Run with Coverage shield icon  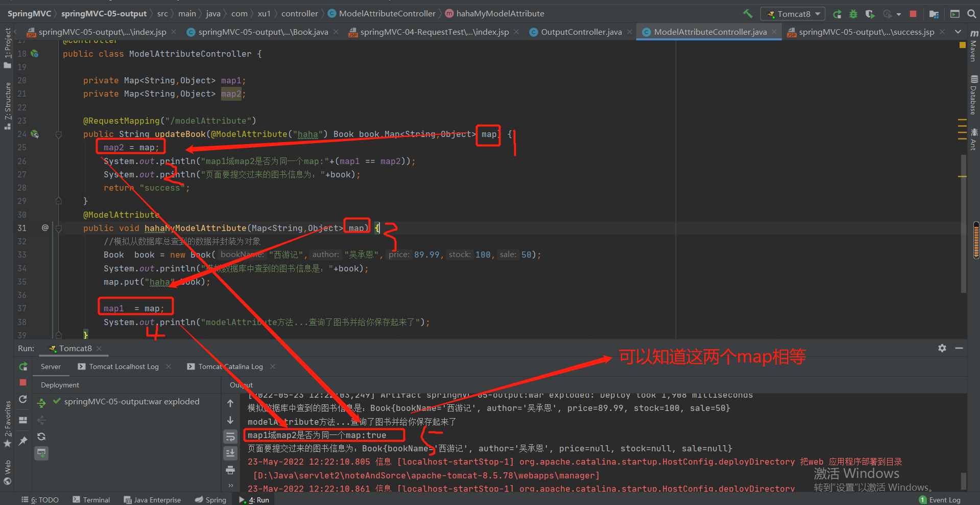click(870, 14)
